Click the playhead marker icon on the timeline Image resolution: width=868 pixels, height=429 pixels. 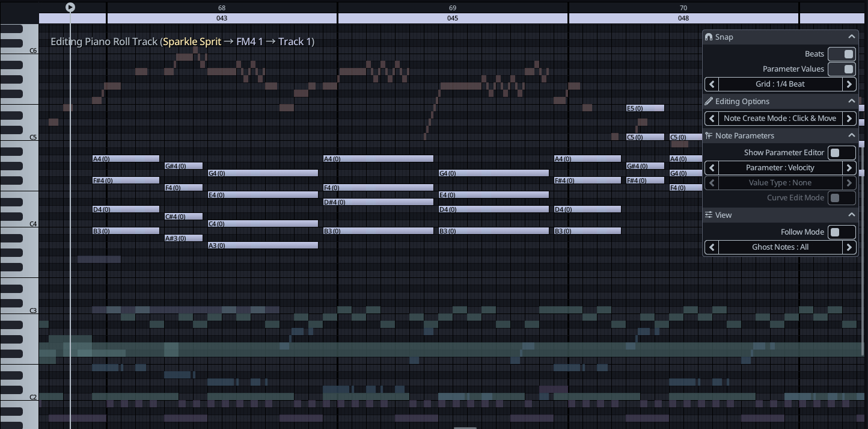coord(70,7)
